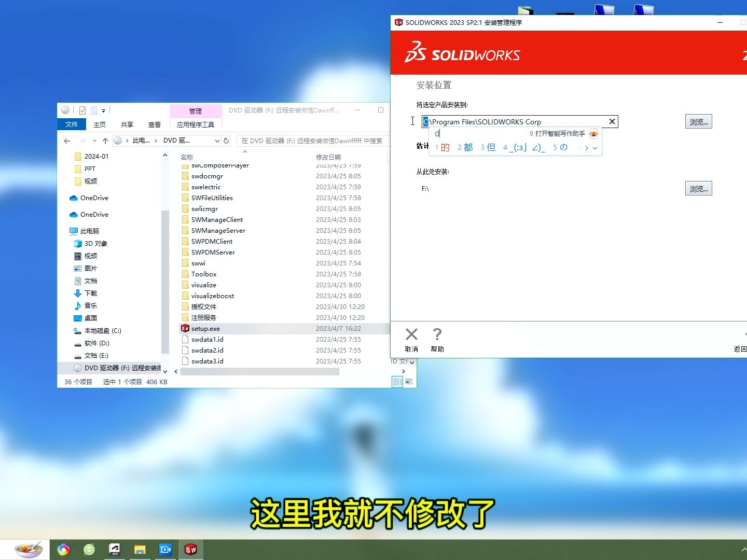
Task: Click navigation pane vertical scrollbar
Action: click(x=165, y=283)
